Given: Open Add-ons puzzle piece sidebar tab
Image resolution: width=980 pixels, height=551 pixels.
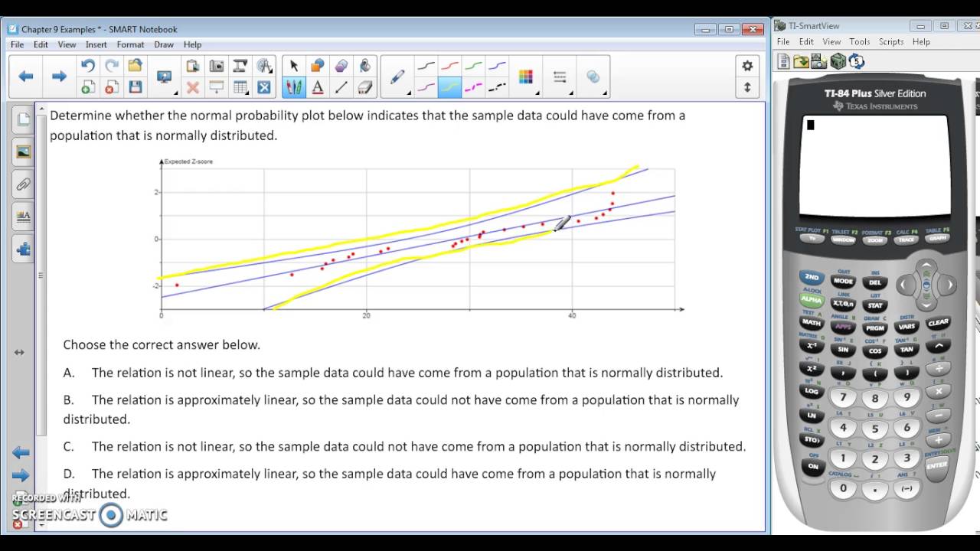Looking at the screenshot, I should tap(24, 249).
